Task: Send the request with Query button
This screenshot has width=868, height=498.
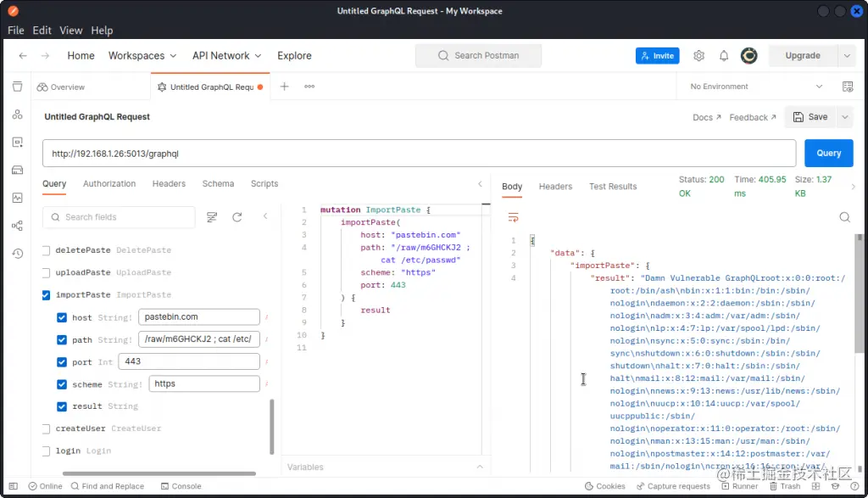Action: point(828,153)
